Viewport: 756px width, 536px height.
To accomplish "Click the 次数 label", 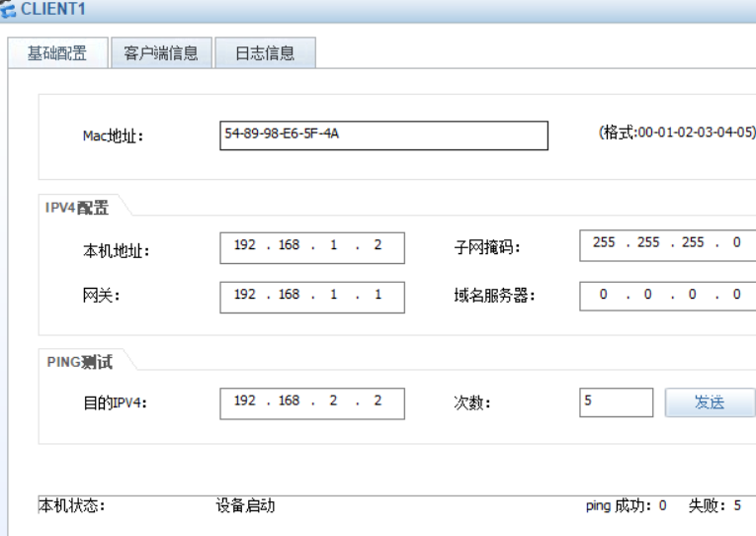I will (x=472, y=402).
